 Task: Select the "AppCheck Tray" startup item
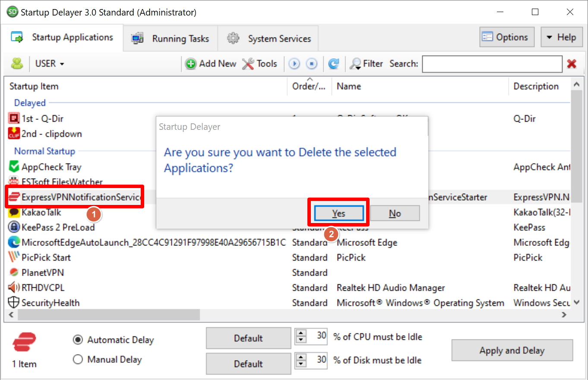point(51,167)
